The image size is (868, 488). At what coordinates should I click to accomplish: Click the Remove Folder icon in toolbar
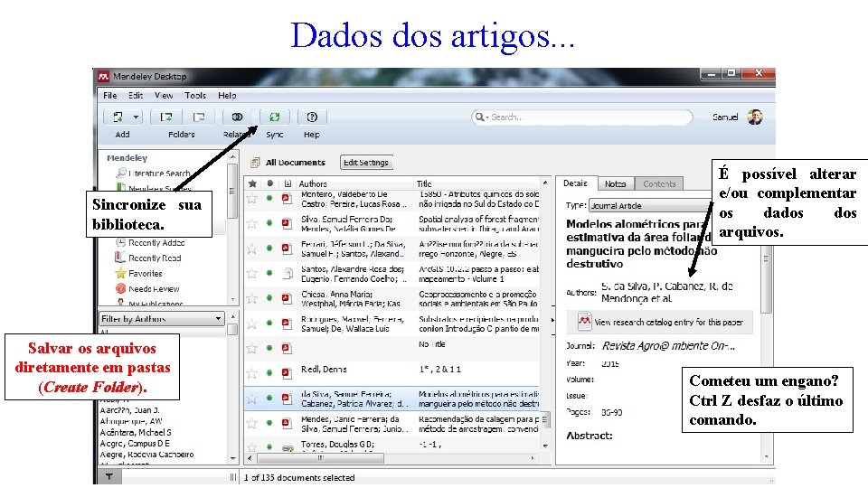click(199, 117)
